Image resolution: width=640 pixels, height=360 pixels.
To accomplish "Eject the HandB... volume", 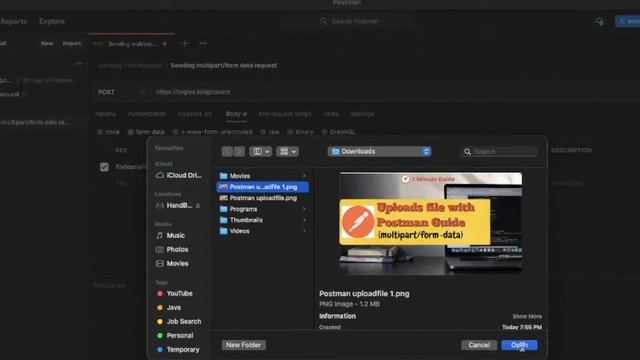I will pos(198,206).
